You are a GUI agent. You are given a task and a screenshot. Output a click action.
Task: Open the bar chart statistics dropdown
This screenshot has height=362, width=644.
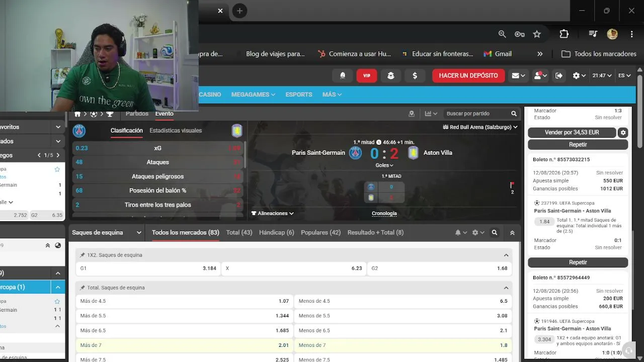click(431, 114)
